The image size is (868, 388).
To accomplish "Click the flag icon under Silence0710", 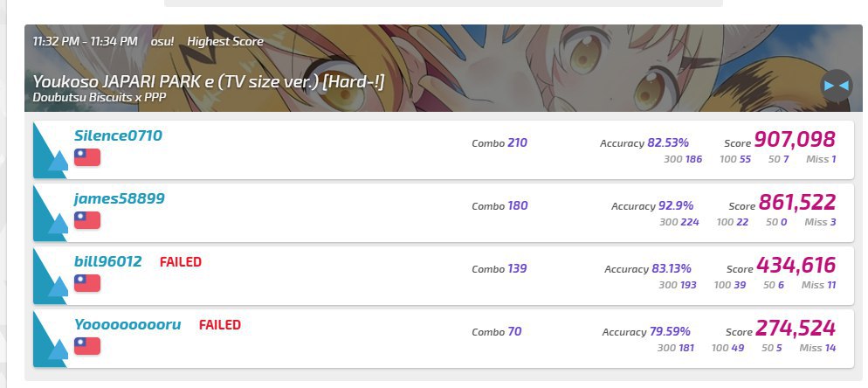I will pyautogui.click(x=86, y=157).
